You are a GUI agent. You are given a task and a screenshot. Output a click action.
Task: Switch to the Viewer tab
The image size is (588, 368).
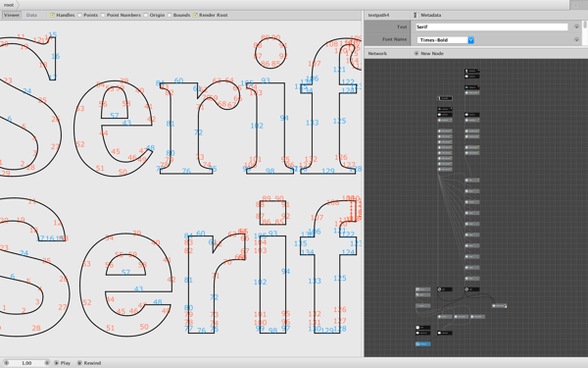point(12,15)
